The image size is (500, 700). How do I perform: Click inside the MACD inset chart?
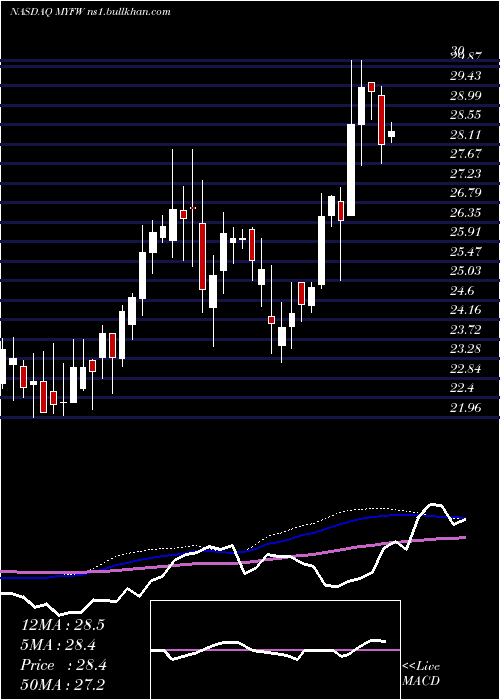click(275, 650)
